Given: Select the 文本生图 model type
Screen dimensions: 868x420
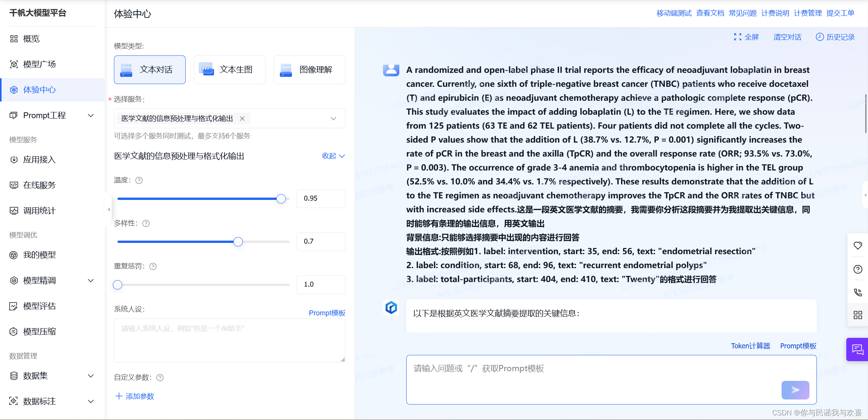Looking at the screenshot, I should click(x=230, y=70).
